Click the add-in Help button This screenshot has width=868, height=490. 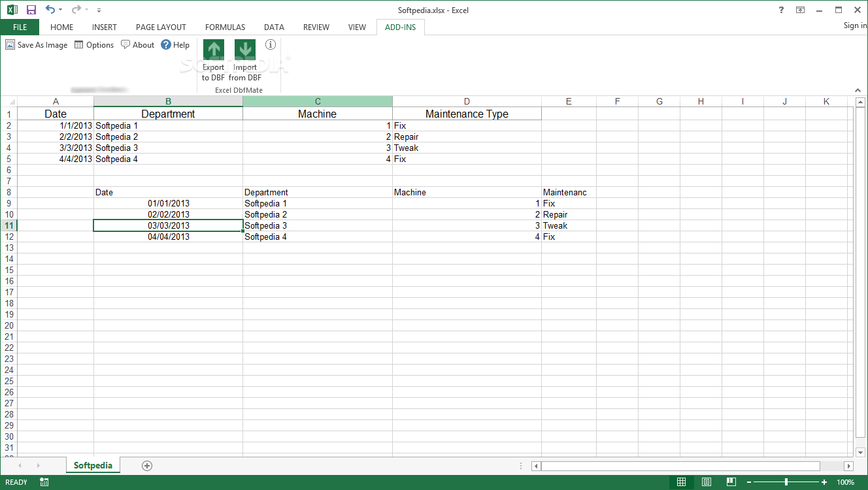tap(175, 45)
